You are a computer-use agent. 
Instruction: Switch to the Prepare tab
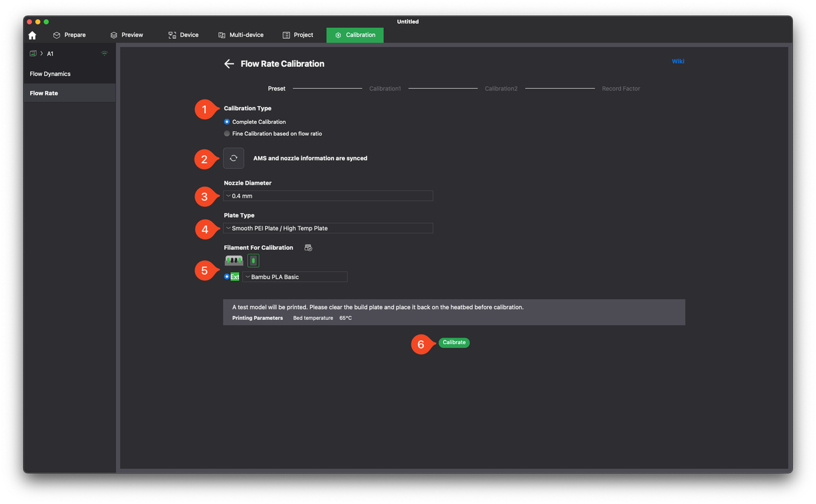(69, 35)
